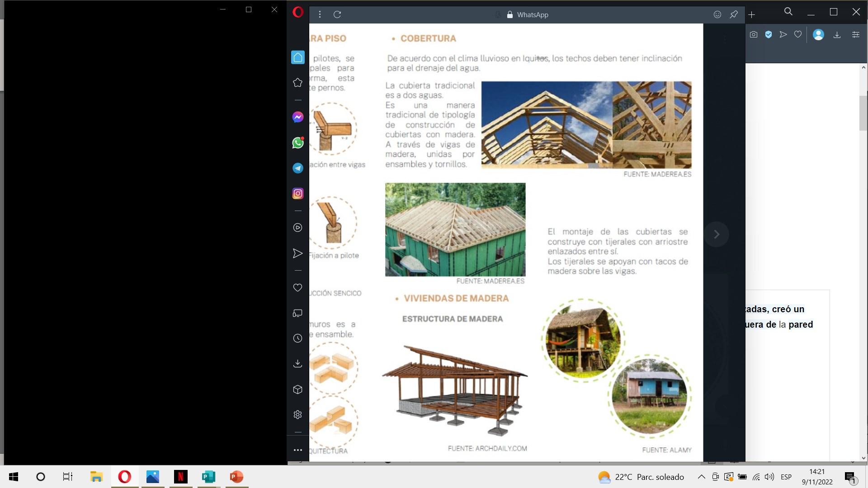Open a new browser tab

tap(751, 14)
